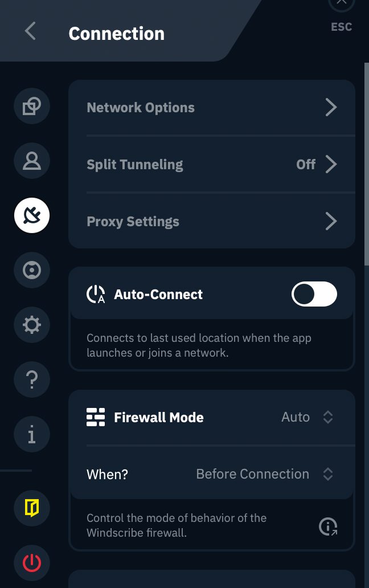Open the About info sidebar icon
This screenshot has width=369, height=588.
[32, 434]
